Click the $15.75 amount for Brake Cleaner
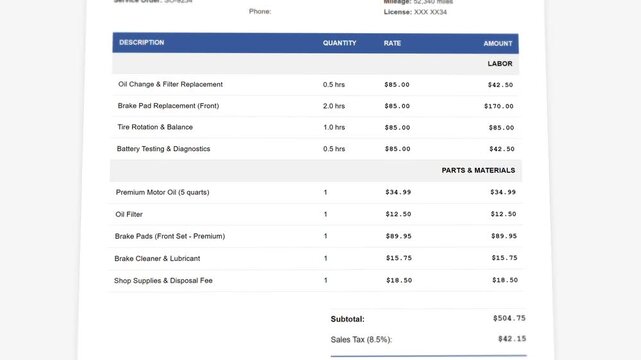 point(504,258)
